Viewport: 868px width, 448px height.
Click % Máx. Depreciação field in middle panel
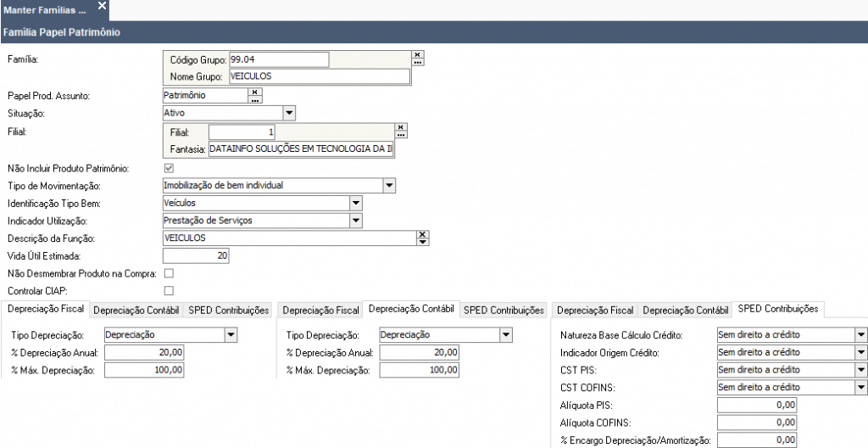point(419,371)
